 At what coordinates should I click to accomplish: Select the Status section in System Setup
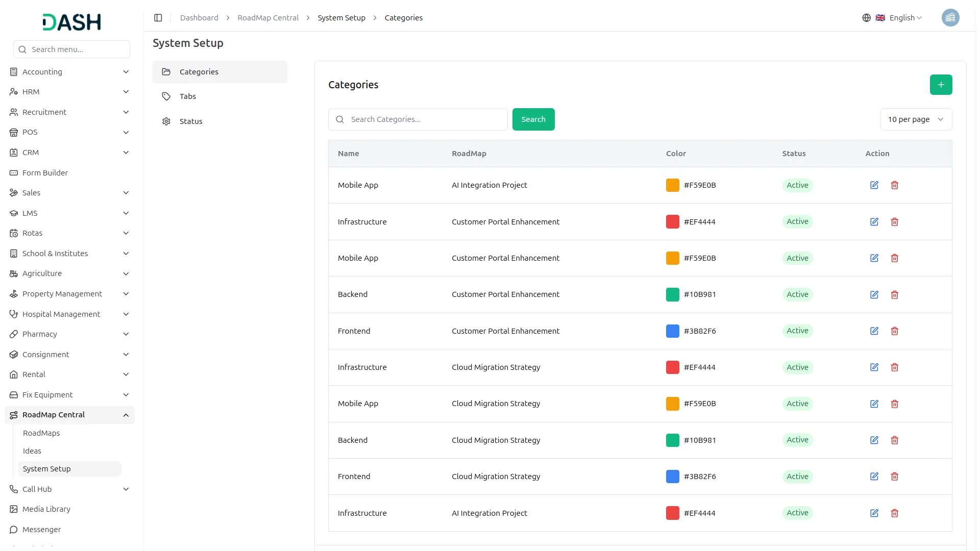coord(190,121)
